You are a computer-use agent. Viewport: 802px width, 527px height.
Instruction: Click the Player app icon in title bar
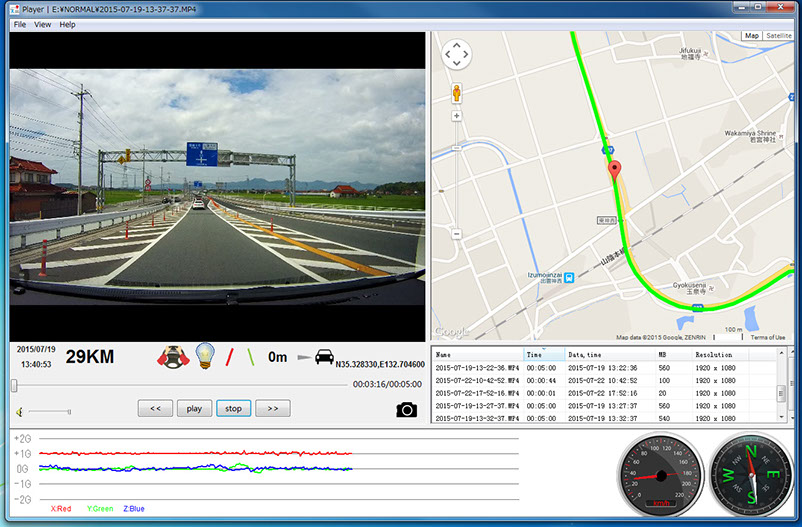tap(14, 9)
